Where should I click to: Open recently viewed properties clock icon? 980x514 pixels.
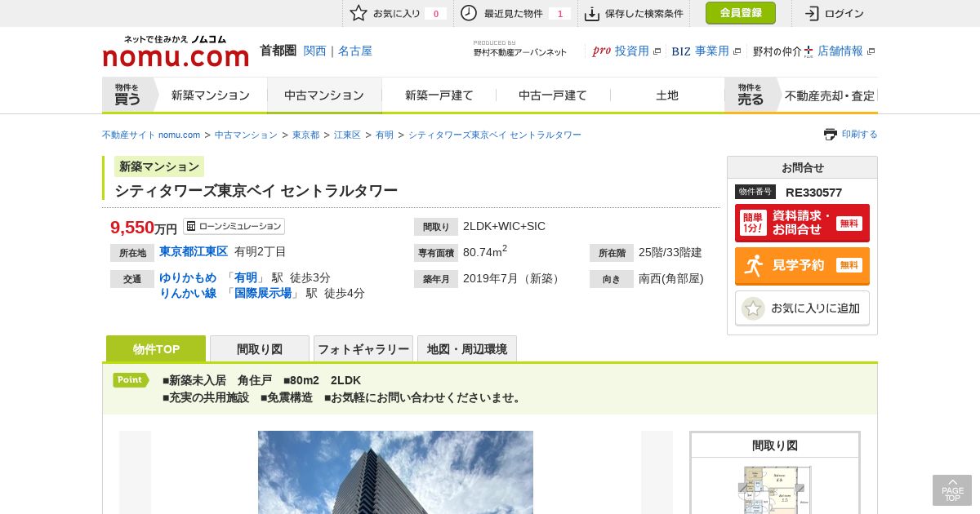click(469, 13)
